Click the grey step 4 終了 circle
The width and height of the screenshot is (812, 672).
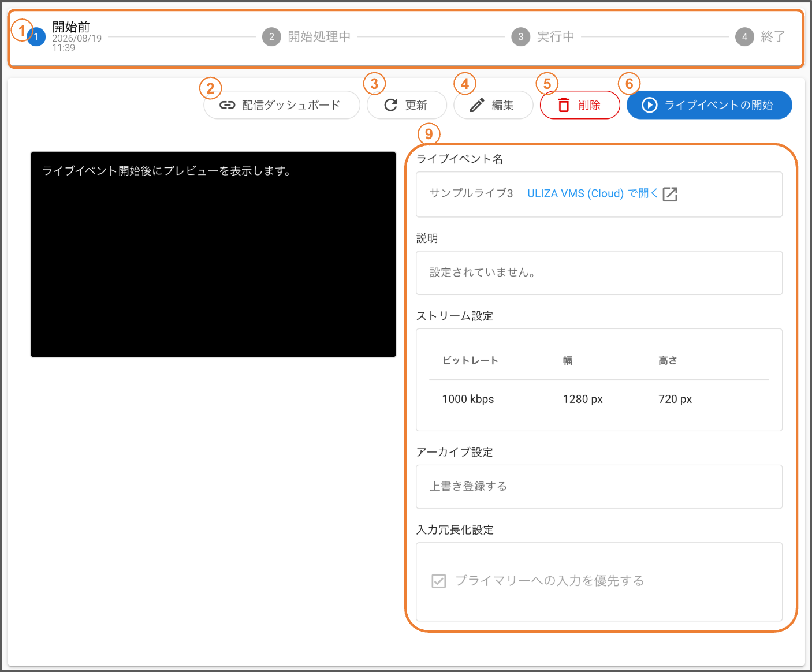(744, 37)
